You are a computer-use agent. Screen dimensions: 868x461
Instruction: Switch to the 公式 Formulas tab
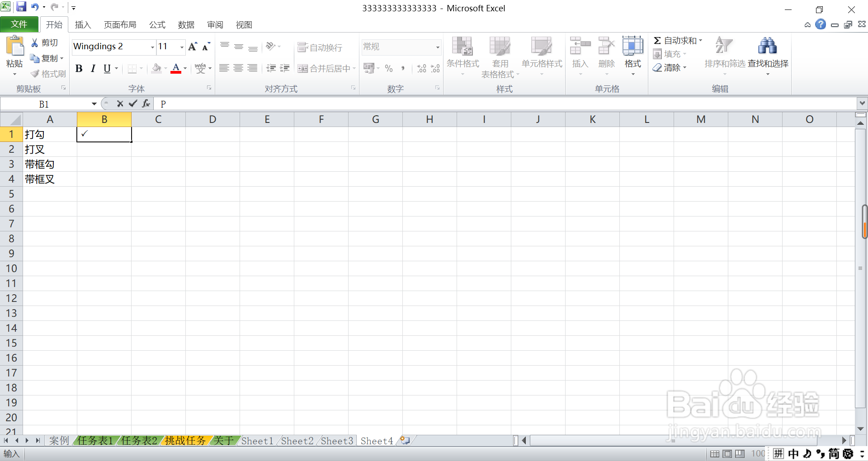pos(157,25)
